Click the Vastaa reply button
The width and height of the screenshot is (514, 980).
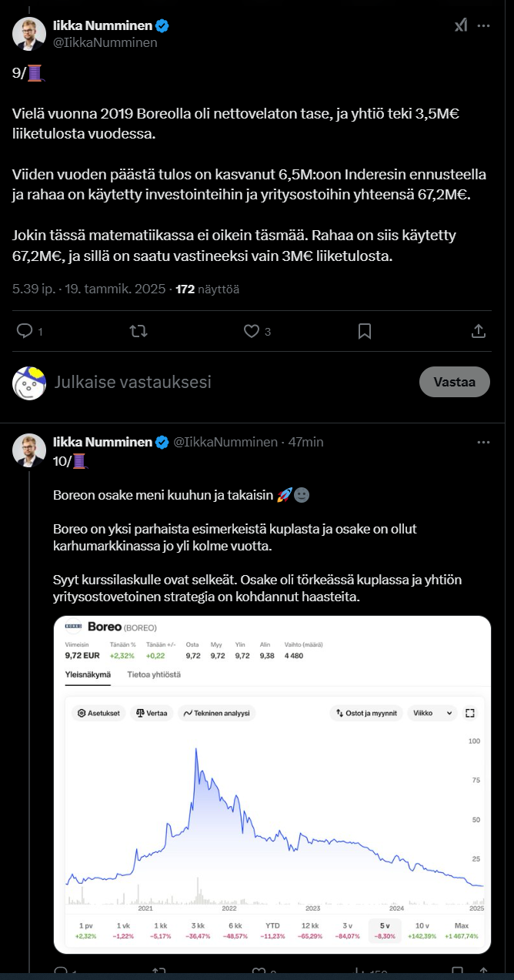click(x=454, y=382)
